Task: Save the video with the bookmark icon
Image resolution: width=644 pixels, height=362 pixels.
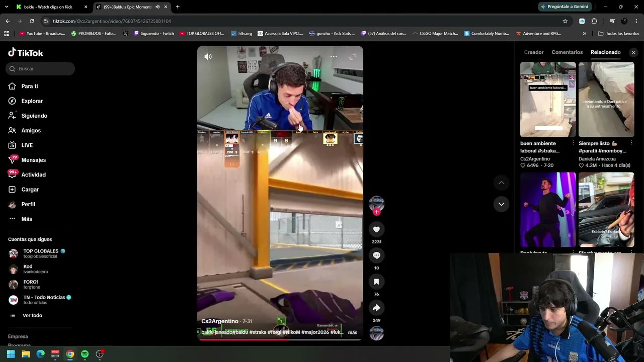Action: click(376, 282)
